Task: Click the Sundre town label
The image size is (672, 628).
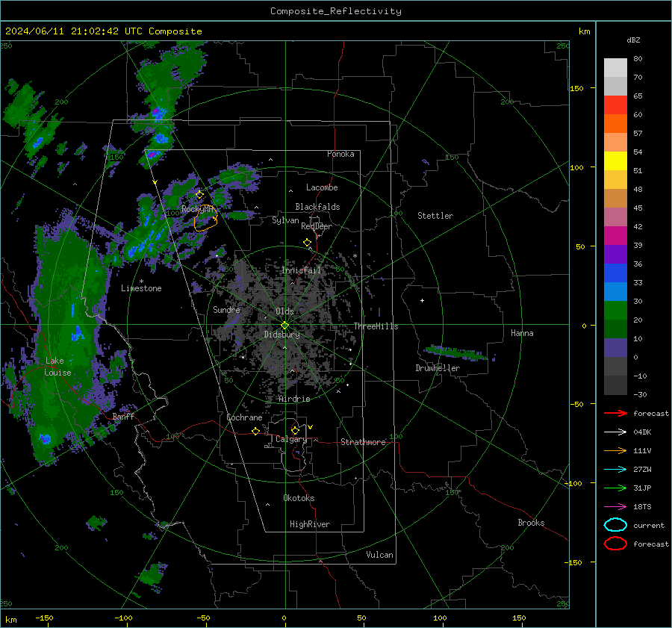Action: (226, 309)
